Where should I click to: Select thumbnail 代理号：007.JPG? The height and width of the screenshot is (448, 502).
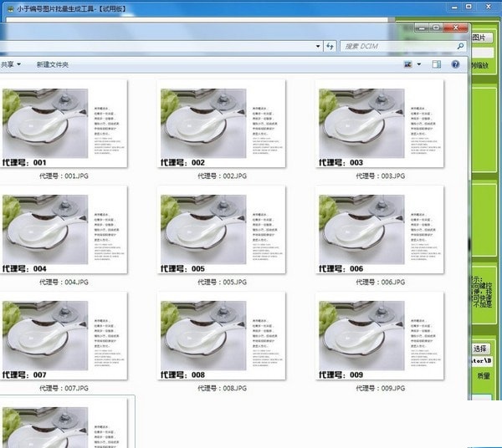point(64,336)
